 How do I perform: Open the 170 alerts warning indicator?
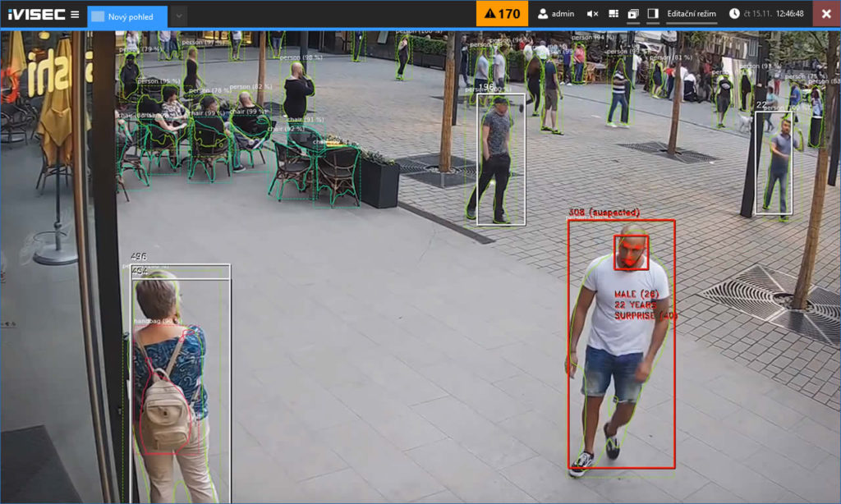(502, 14)
